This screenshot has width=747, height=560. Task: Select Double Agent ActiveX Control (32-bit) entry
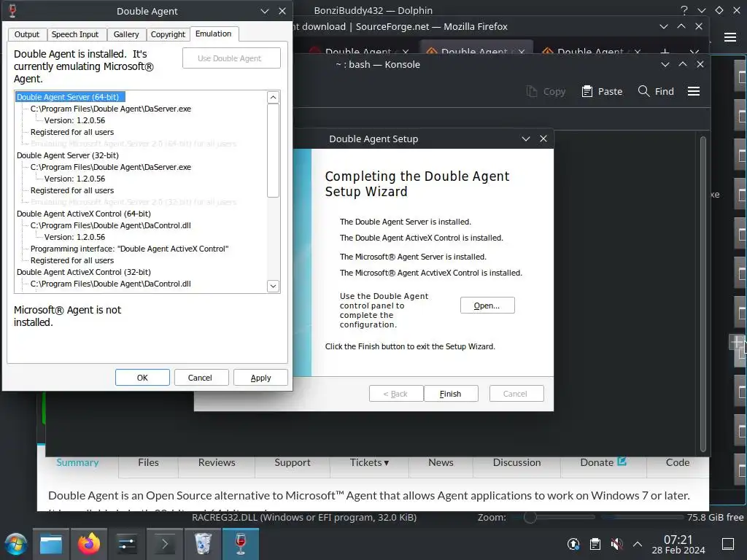[83, 272]
